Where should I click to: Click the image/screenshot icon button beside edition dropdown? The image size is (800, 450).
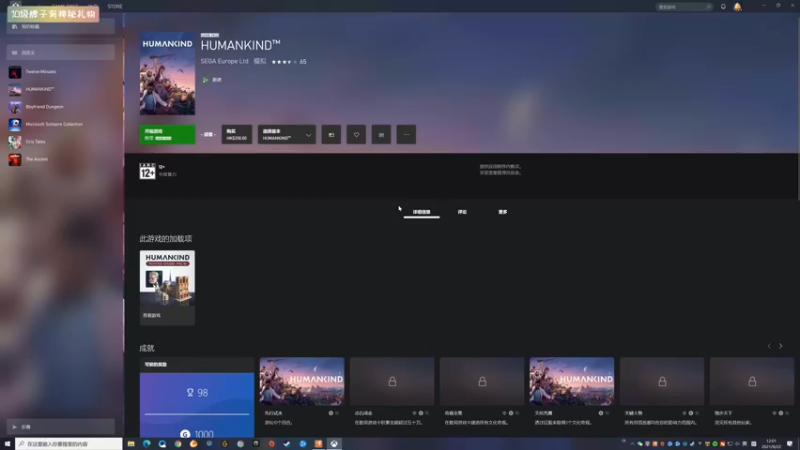(x=331, y=135)
